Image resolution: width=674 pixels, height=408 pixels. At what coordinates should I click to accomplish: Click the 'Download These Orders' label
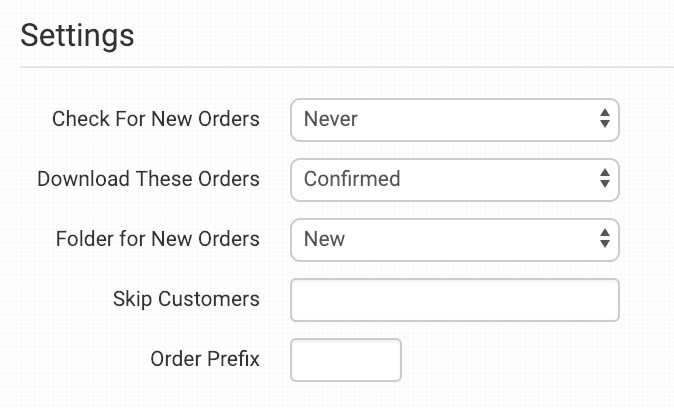point(148,179)
